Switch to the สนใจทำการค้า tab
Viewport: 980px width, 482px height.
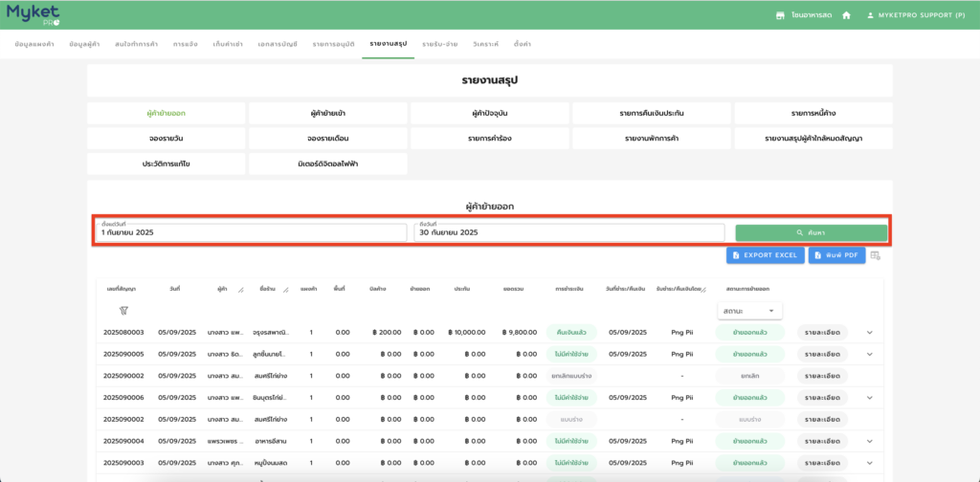136,44
